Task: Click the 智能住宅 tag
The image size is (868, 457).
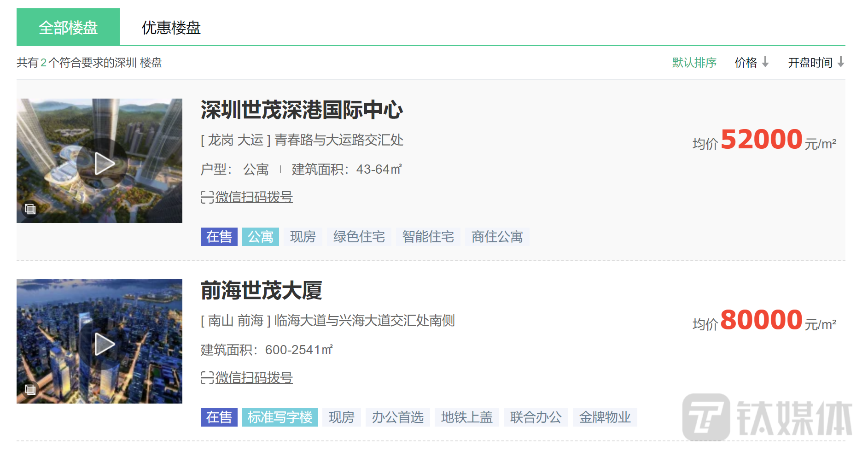Action: click(428, 237)
